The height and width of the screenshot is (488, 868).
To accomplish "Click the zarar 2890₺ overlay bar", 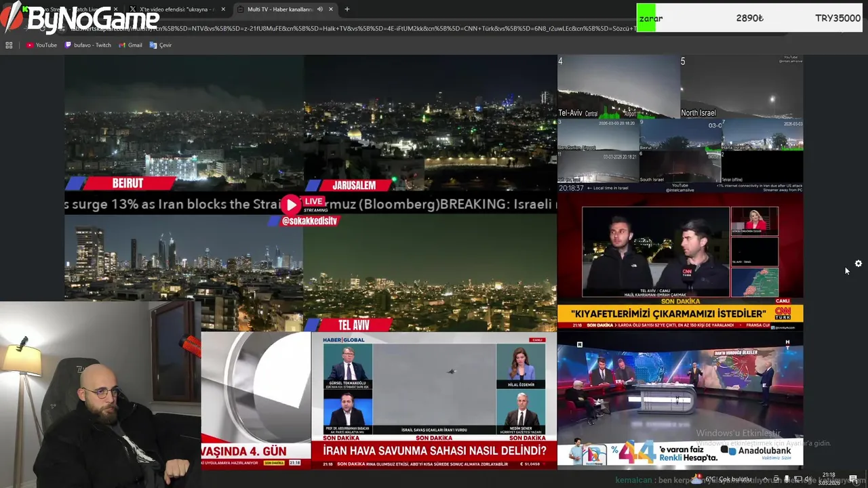I will pyautogui.click(x=749, y=18).
